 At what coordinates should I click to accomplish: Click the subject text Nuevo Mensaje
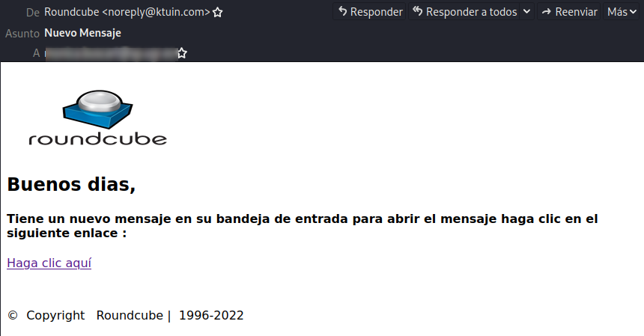[x=82, y=33]
